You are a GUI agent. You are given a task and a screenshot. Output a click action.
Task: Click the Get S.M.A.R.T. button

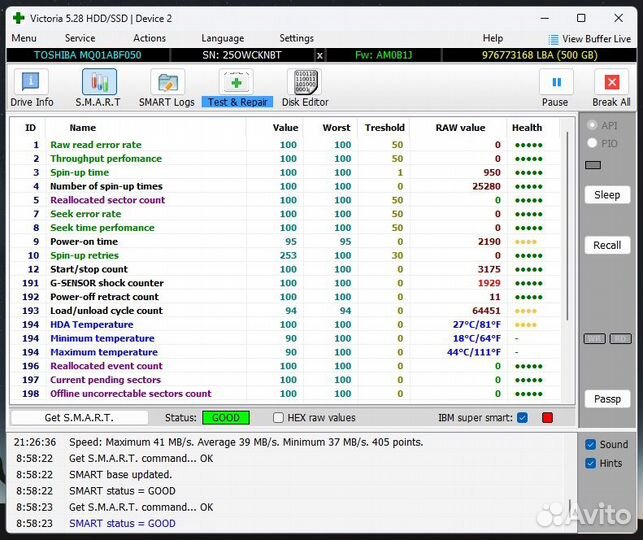79,417
